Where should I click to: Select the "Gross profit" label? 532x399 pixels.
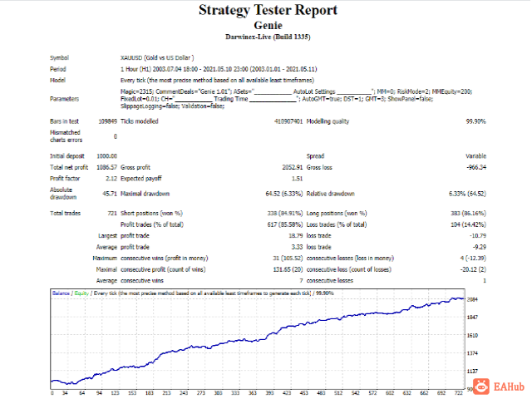[135, 168]
